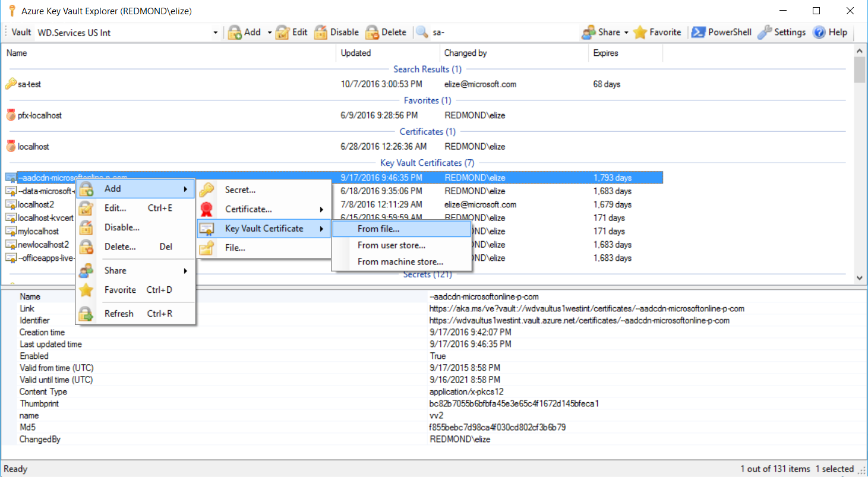Choose Delete... in the context menu
The width and height of the screenshot is (868, 477).
coord(135,247)
